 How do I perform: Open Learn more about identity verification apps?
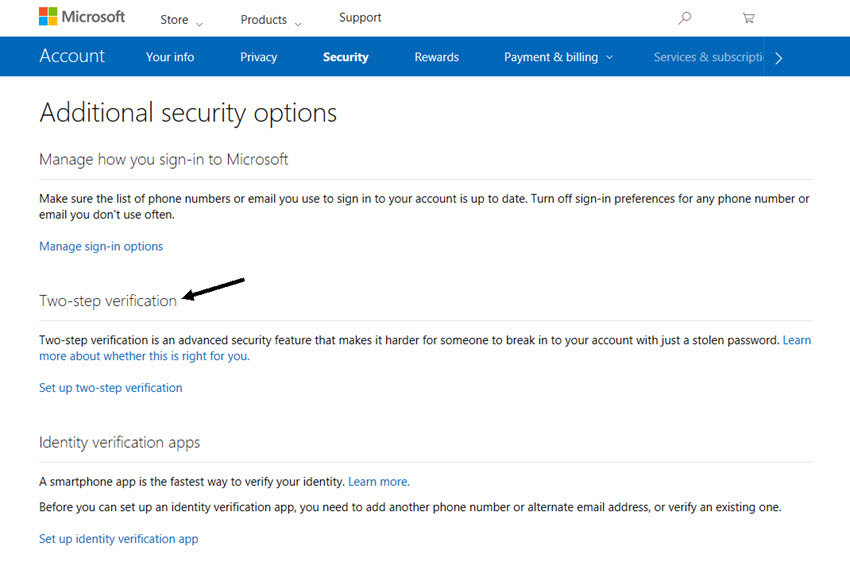click(378, 481)
